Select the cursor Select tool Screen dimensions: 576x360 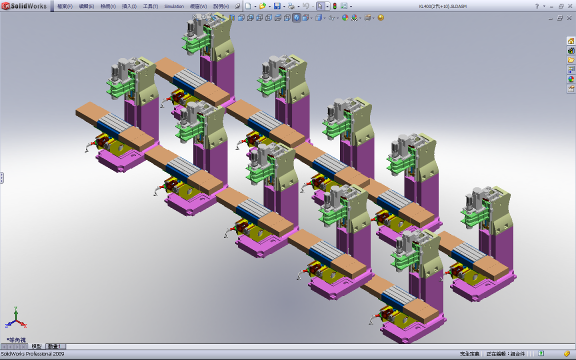pyautogui.click(x=320, y=6)
